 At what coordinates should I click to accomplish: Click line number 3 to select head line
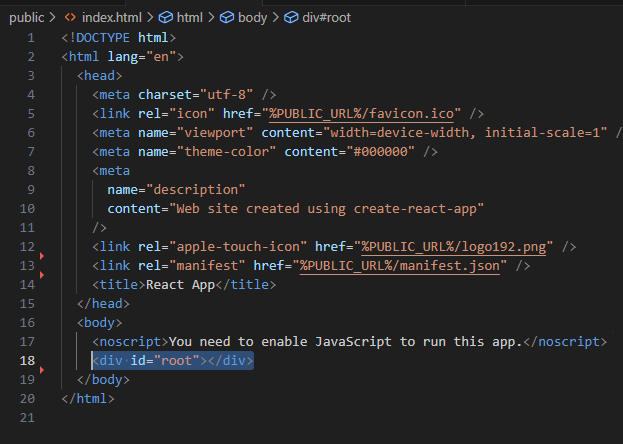pyautogui.click(x=31, y=76)
